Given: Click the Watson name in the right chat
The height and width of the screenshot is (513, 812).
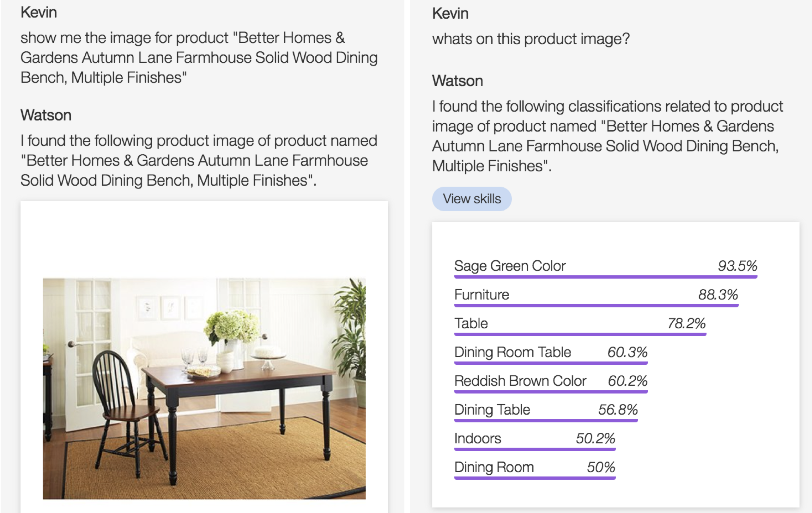Looking at the screenshot, I should 458,81.
